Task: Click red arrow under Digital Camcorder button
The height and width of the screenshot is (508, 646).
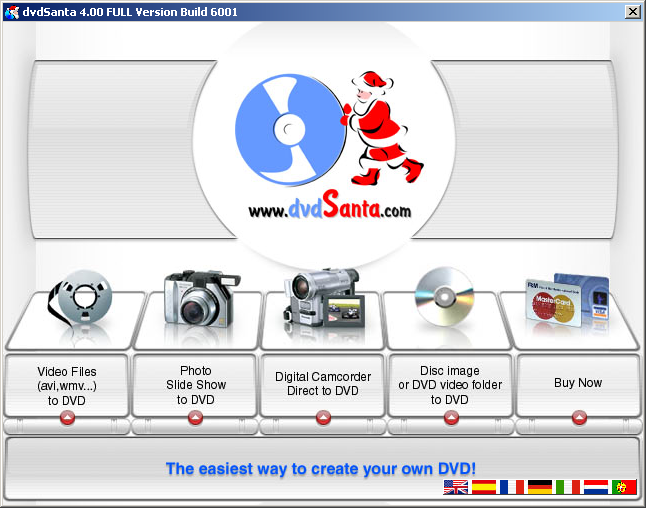Action: (323, 418)
